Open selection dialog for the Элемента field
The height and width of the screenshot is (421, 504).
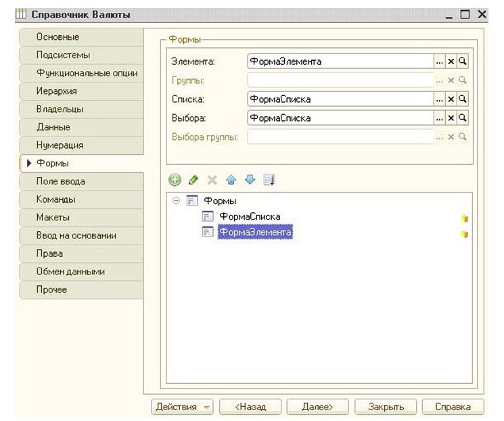pyautogui.click(x=439, y=61)
